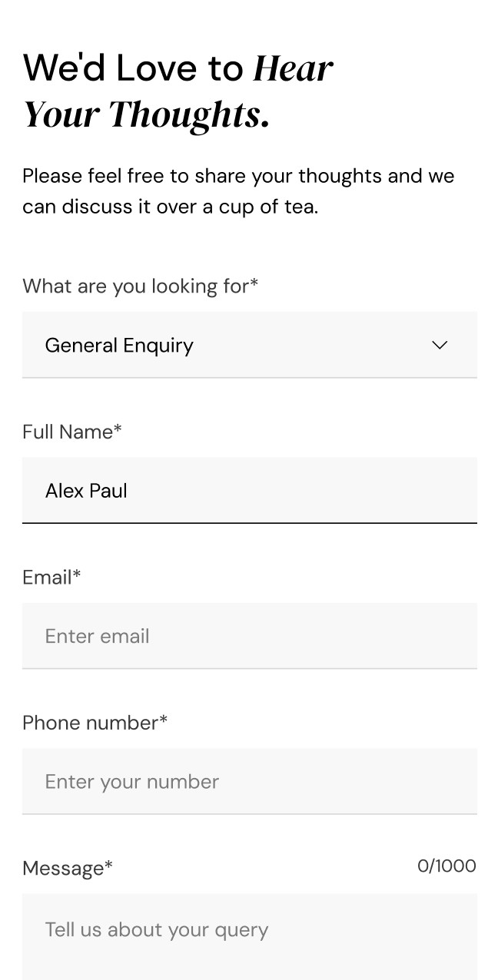Click the "cup of tea" description line

pyautogui.click(x=170, y=207)
